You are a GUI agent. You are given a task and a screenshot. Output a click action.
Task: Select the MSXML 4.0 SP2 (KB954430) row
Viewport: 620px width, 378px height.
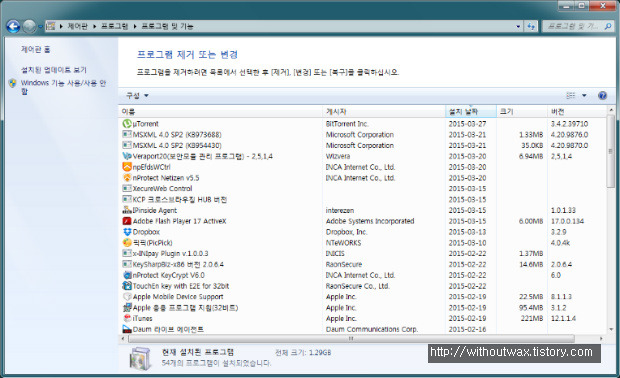pos(362,146)
